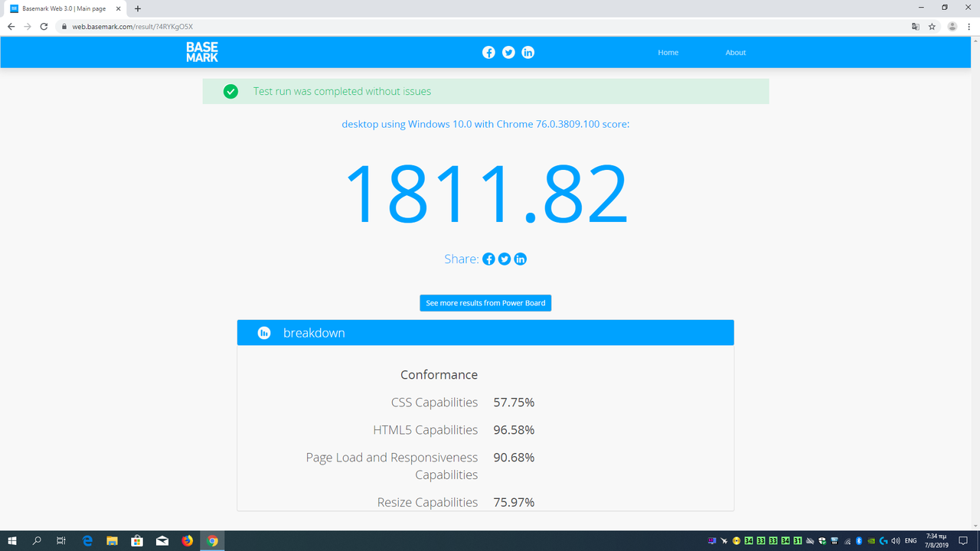Open the Windows Security shield tray icon
The image size is (980, 551).
pos(822,541)
